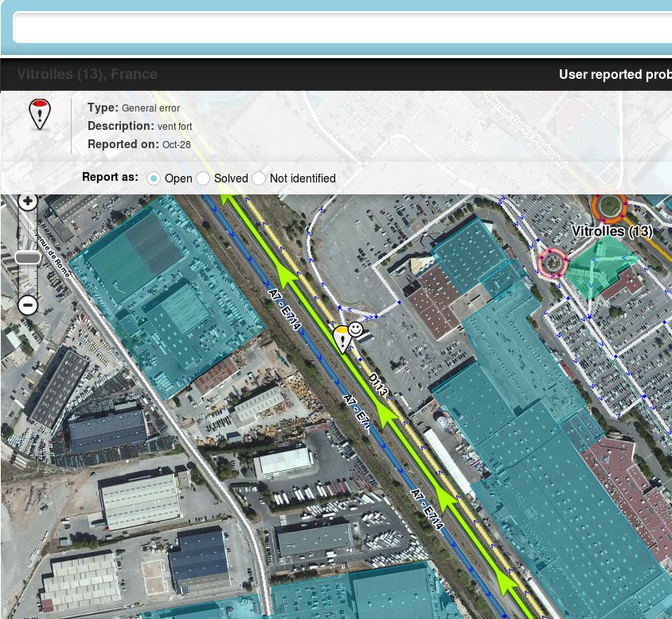
Task: Click the red problem pin in report panel
Action: [39, 115]
